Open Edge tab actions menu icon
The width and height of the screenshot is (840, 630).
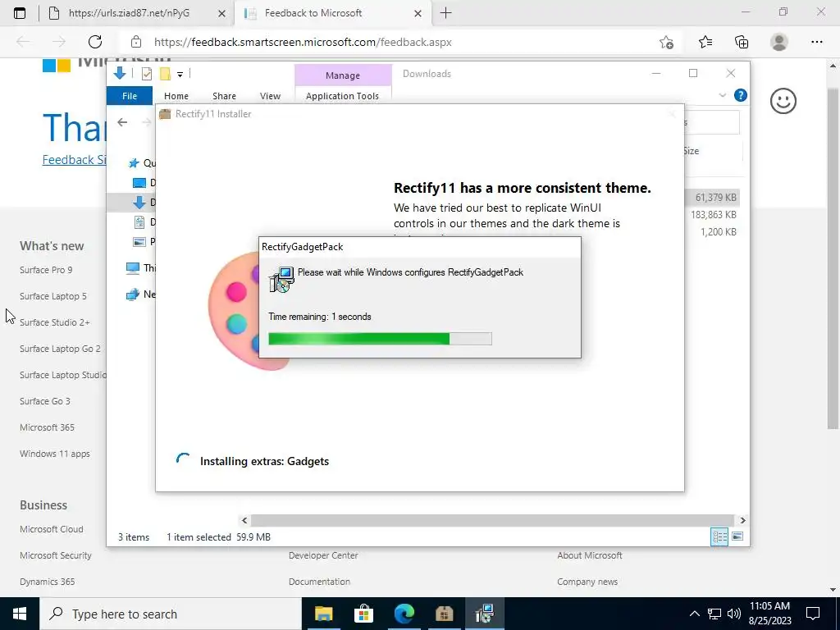20,13
